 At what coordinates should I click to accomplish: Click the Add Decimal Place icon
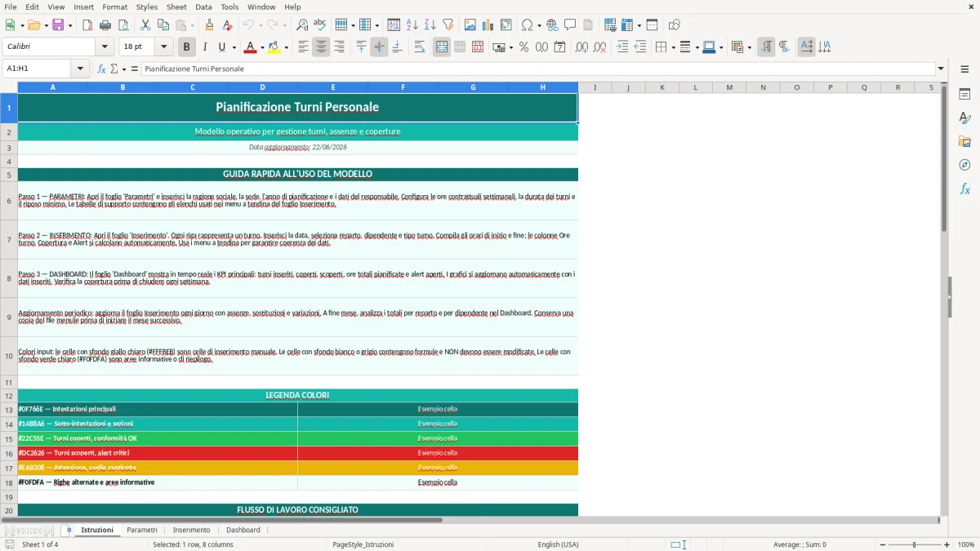point(581,47)
